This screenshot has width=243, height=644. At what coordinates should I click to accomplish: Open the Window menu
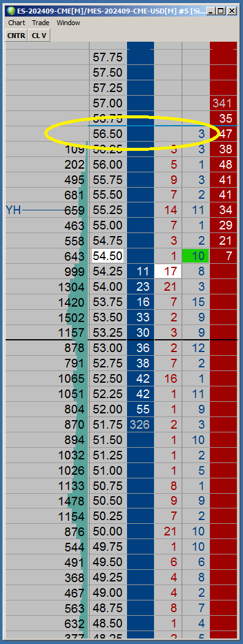[68, 23]
